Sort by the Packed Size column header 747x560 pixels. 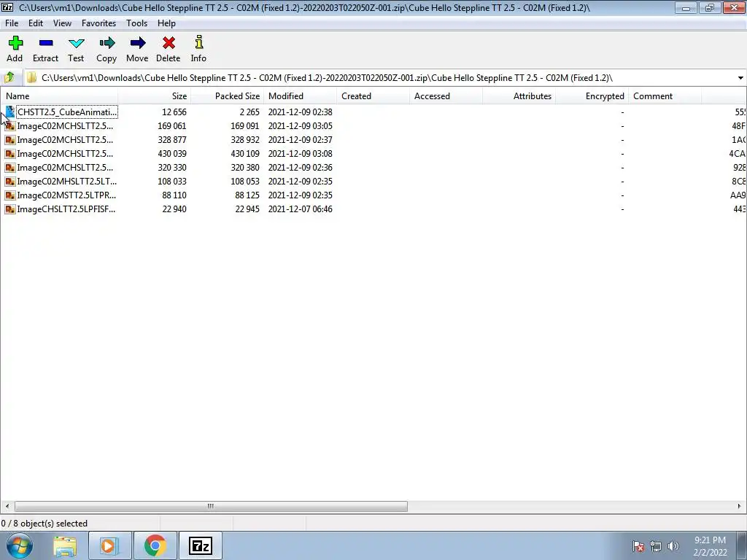click(228, 96)
